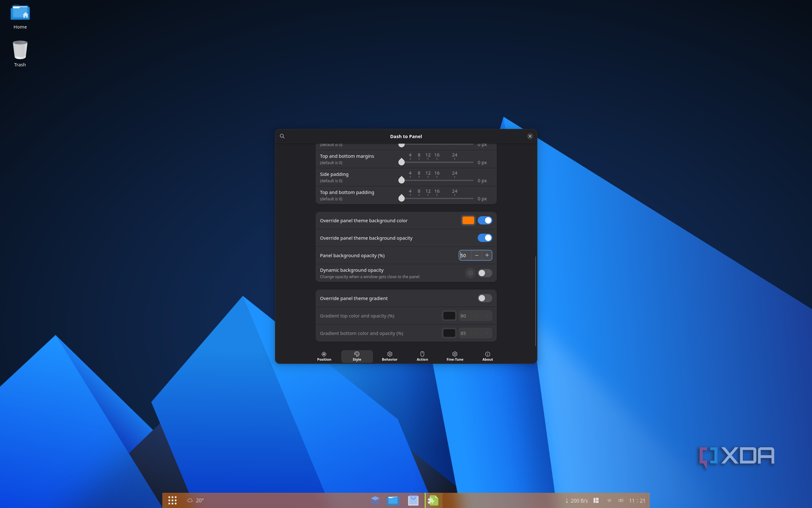Open the Home folder on desktop
Image resolution: width=812 pixels, height=508 pixels.
point(20,17)
